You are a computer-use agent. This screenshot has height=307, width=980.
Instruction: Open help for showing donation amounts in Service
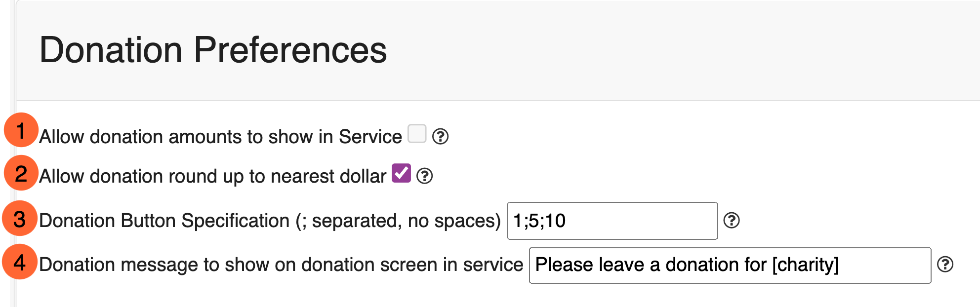click(440, 136)
